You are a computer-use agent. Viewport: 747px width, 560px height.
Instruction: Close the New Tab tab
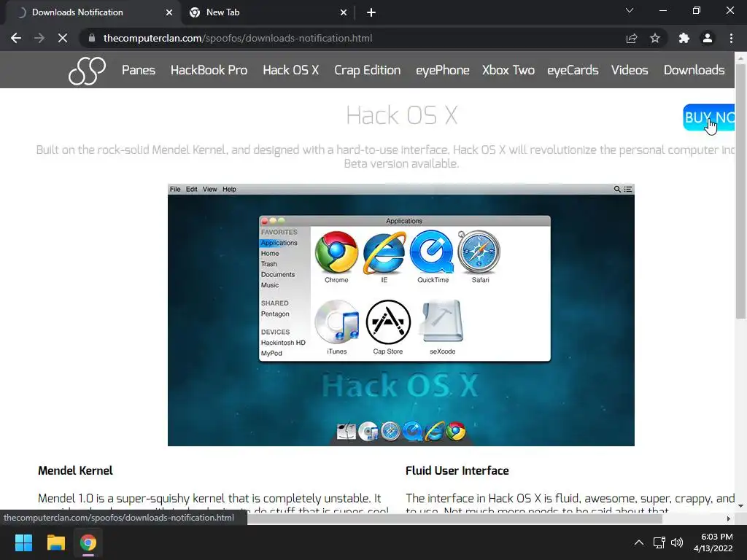[x=344, y=12]
